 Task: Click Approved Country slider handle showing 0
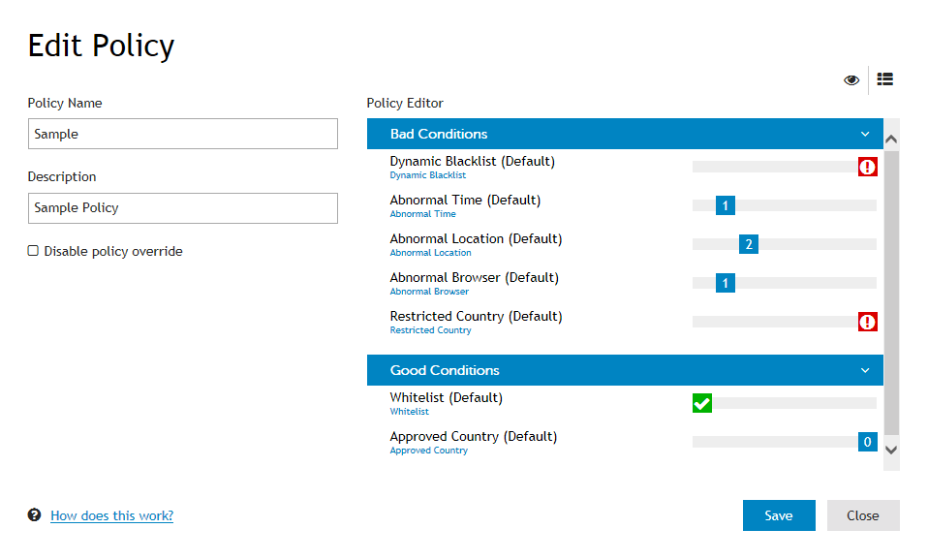868,442
